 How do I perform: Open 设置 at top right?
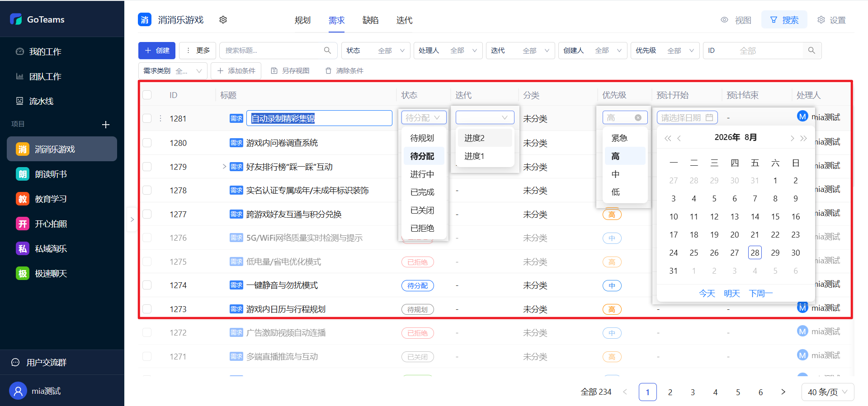click(x=832, y=20)
